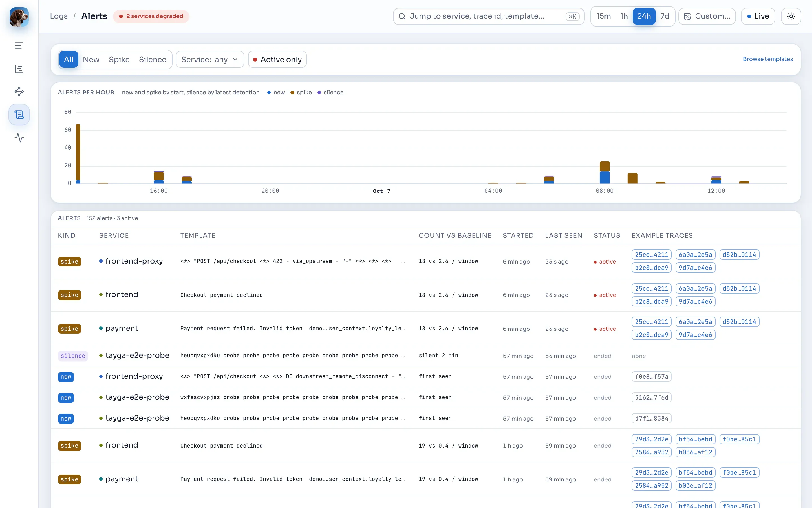Click the KIND column header
Image resolution: width=812 pixels, height=508 pixels.
(x=67, y=236)
